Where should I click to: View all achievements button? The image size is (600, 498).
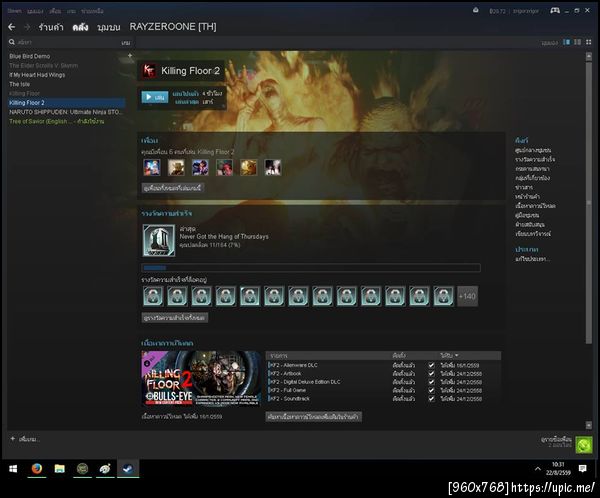click(174, 317)
